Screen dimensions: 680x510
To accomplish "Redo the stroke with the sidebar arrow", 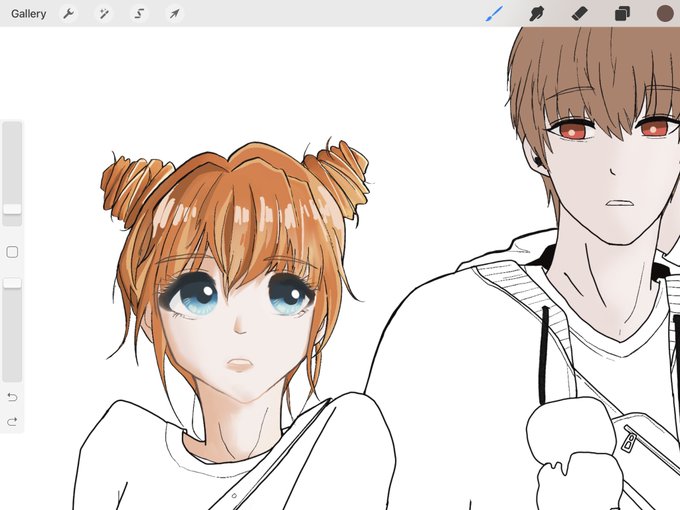I will point(12,421).
